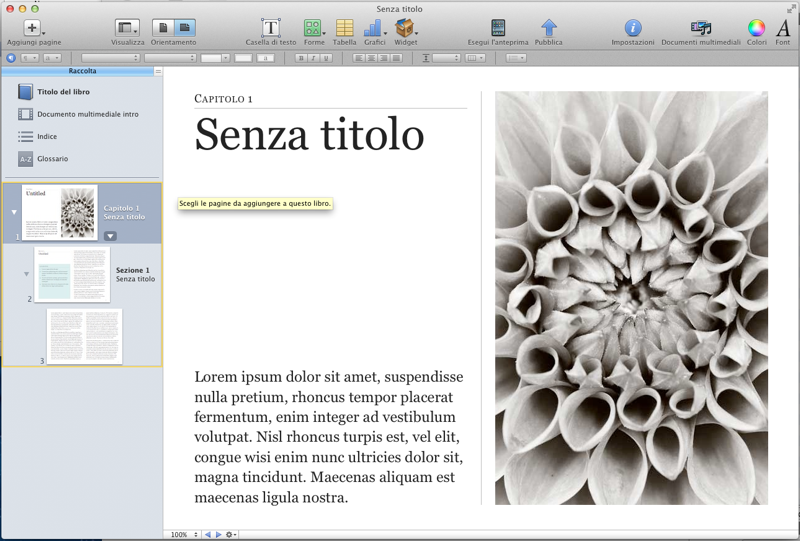Switch to landscape orientation
The height and width of the screenshot is (541, 800).
[185, 28]
